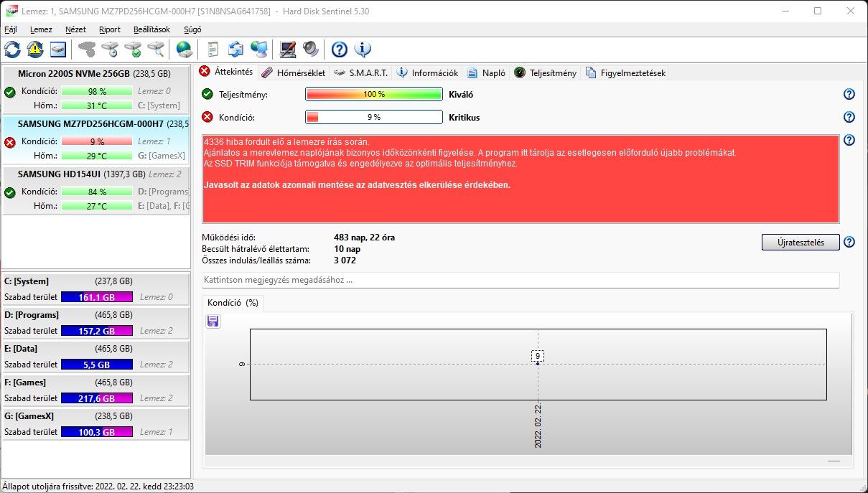Click the monitor with pen configuration icon
Image resolution: width=868 pixels, height=493 pixels.
point(288,50)
